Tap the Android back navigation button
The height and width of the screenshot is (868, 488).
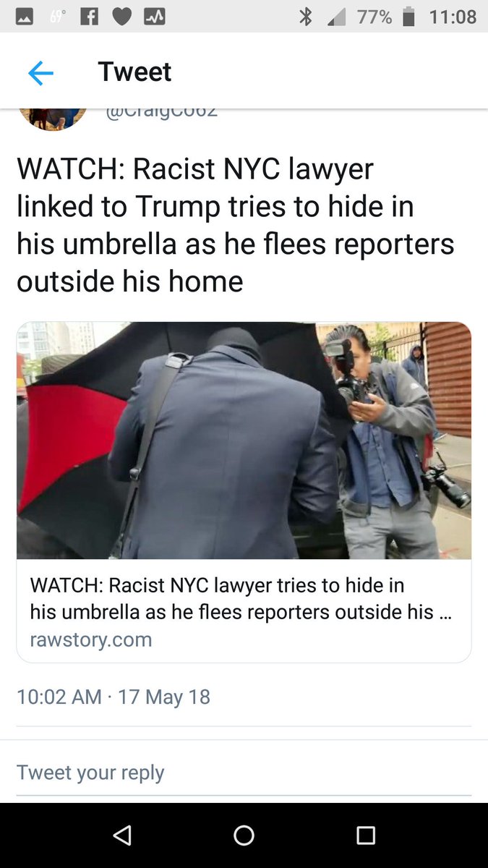(x=122, y=835)
